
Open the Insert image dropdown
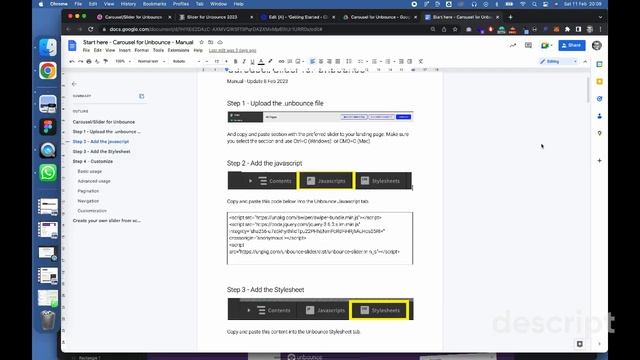[300, 61]
